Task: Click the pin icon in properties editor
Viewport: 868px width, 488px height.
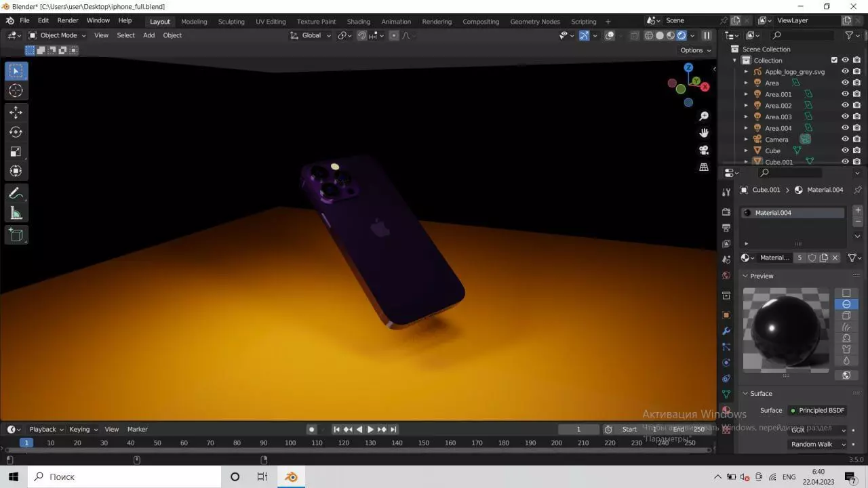Action: coord(858,190)
